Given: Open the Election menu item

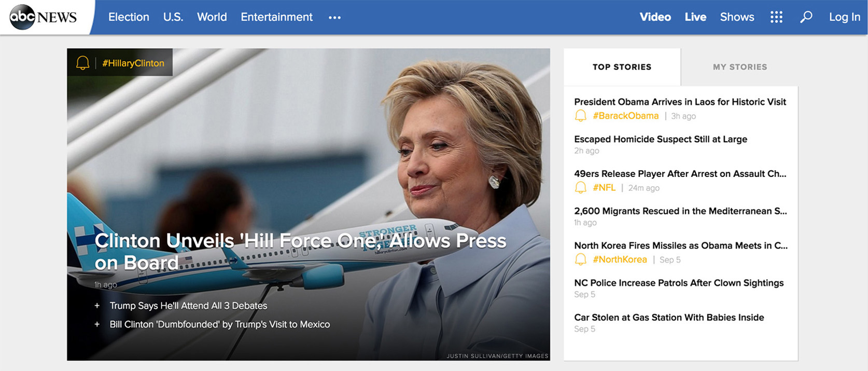Looking at the screenshot, I should click(x=129, y=17).
